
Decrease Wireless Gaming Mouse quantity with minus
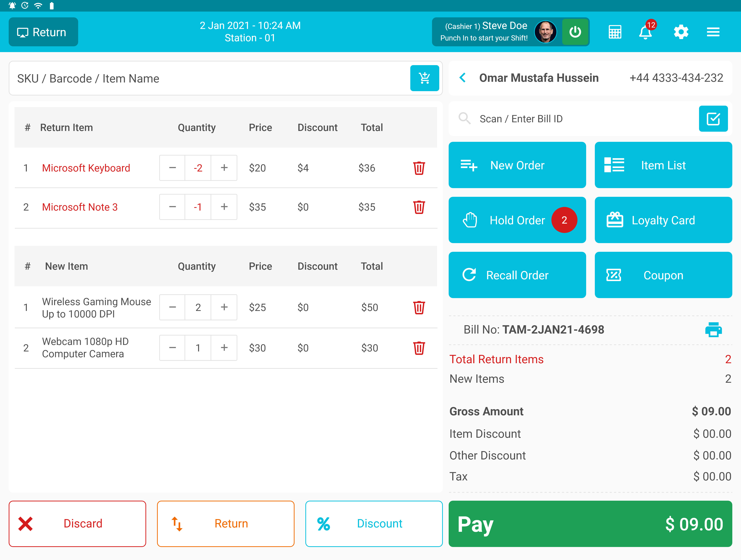coord(172,307)
